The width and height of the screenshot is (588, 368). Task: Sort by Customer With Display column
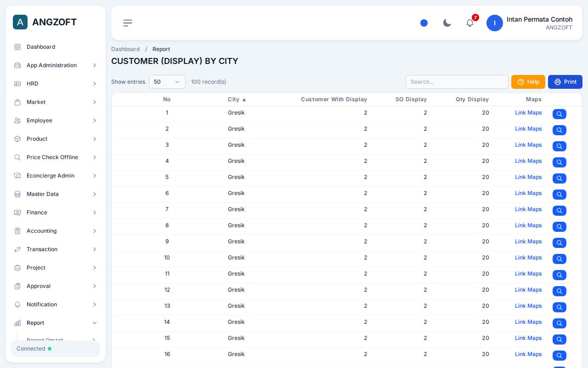334,99
